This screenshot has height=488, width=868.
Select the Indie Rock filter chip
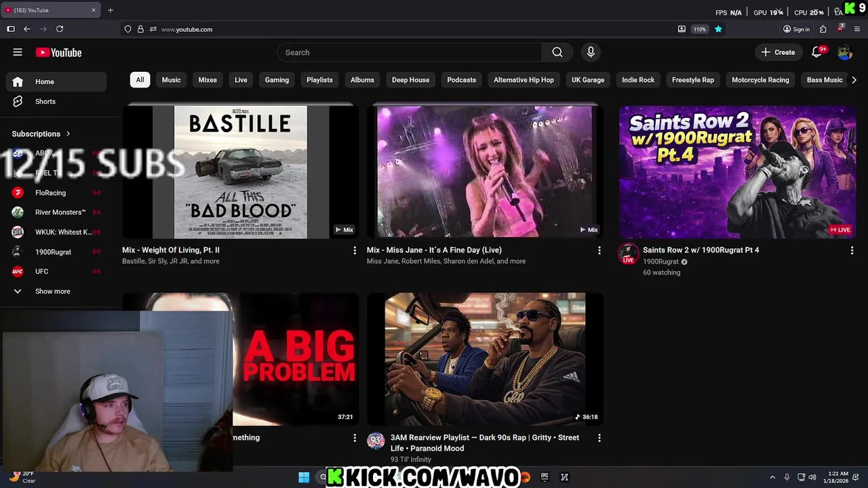638,80
